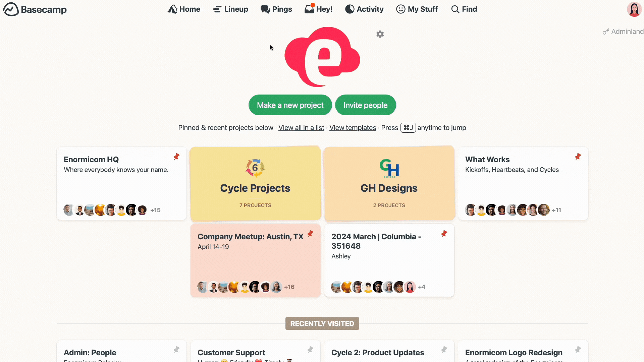Open the Cycle Projects stack icon
Image resolution: width=644 pixels, height=362 pixels.
coord(255,168)
